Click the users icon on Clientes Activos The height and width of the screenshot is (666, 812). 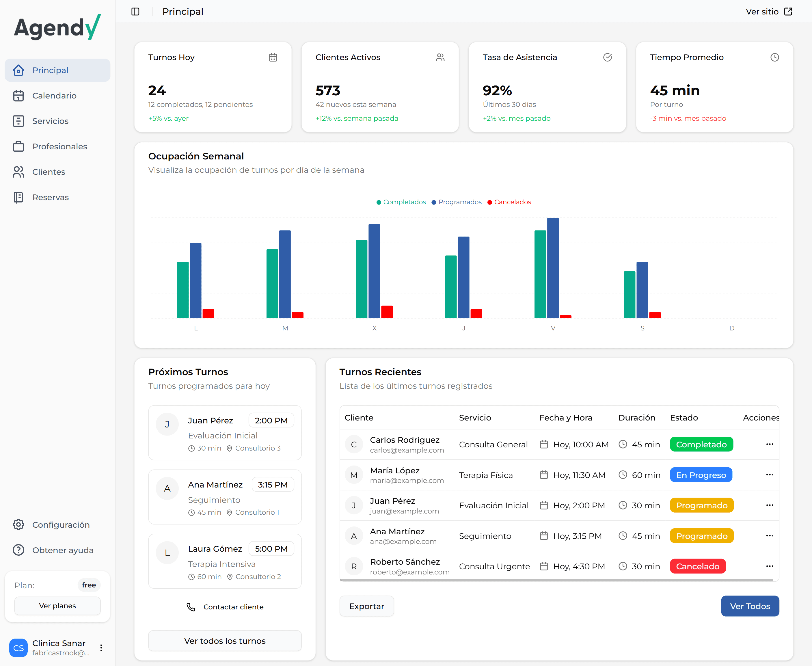pos(440,57)
